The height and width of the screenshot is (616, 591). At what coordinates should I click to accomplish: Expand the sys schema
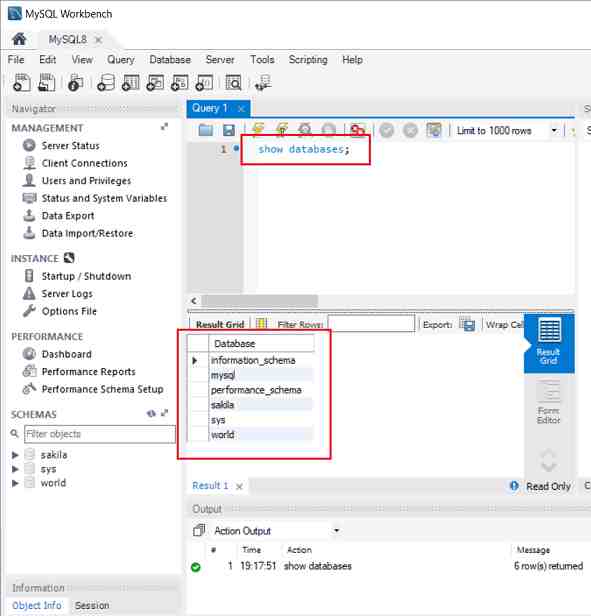point(15,469)
